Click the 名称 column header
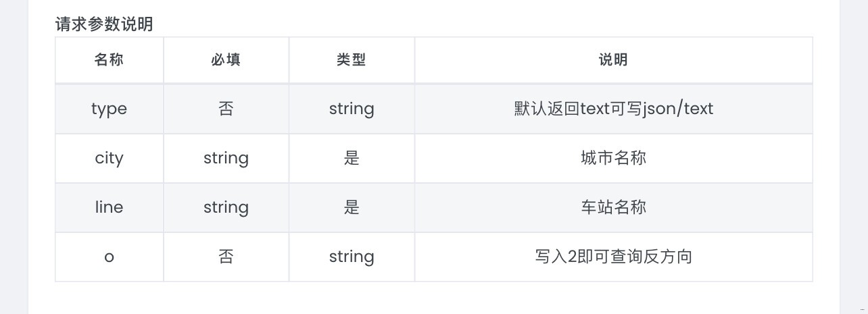Viewport: 868px width, 314px height. coord(109,60)
